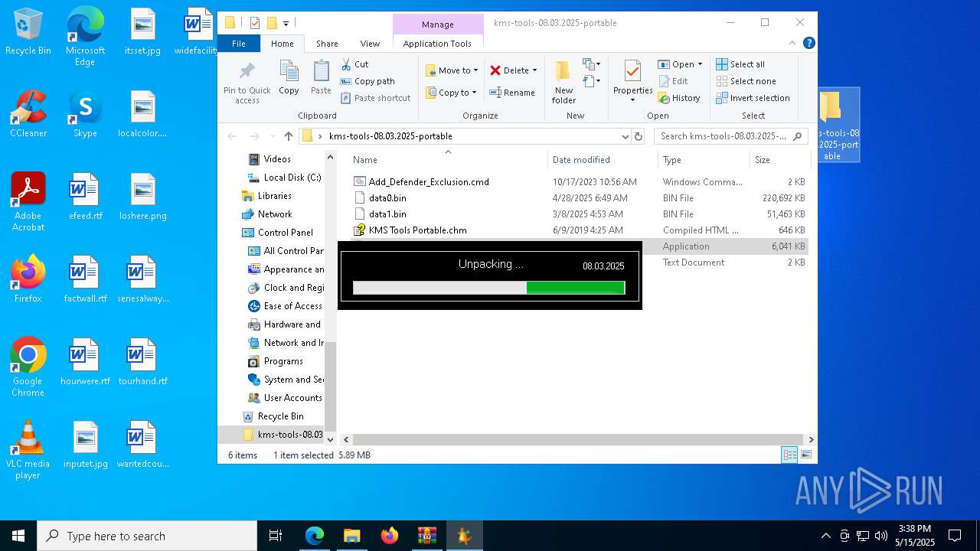The height and width of the screenshot is (551, 980).
Task: Switch to the View ribbon tab
Action: click(x=370, y=44)
